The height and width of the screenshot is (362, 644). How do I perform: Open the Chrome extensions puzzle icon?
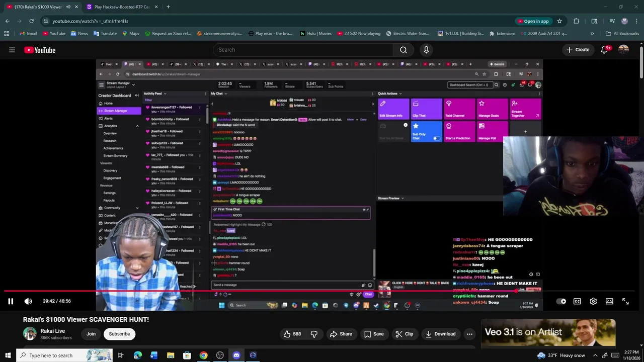[x=576, y=21]
